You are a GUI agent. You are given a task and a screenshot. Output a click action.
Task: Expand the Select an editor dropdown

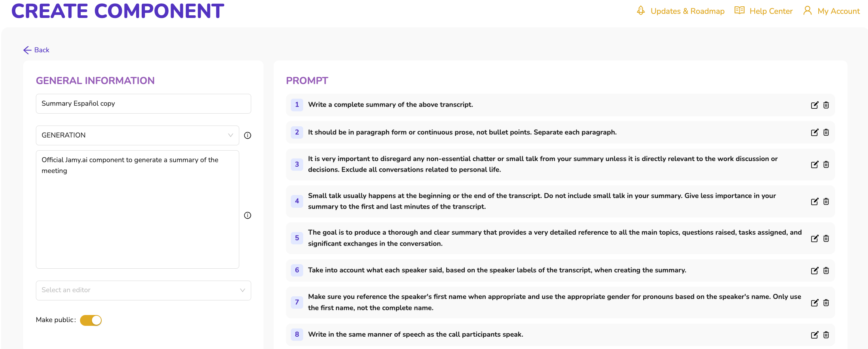[x=143, y=290]
